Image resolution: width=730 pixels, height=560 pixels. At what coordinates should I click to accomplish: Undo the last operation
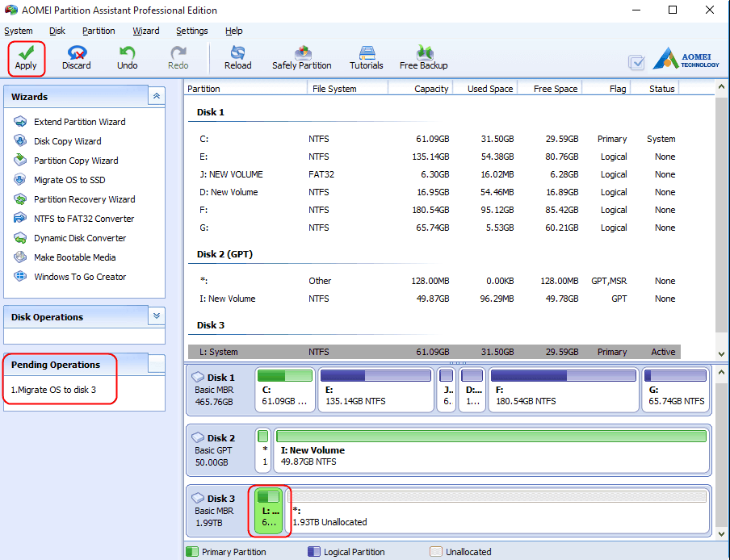(127, 58)
